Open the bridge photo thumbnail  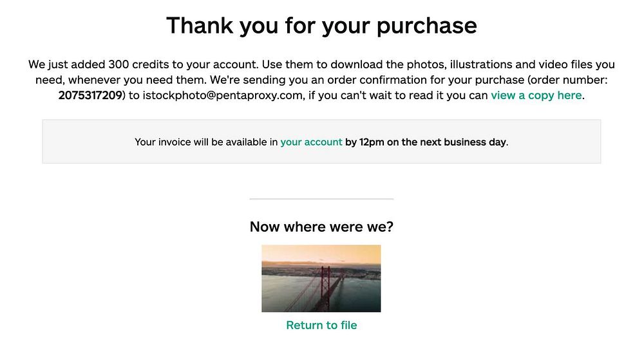click(x=321, y=278)
